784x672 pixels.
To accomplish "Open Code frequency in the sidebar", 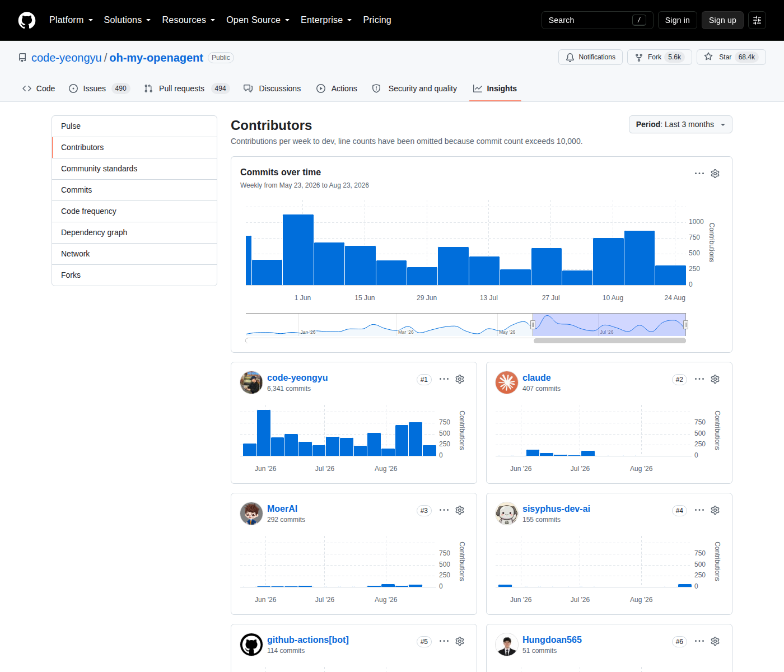I will click(x=134, y=211).
